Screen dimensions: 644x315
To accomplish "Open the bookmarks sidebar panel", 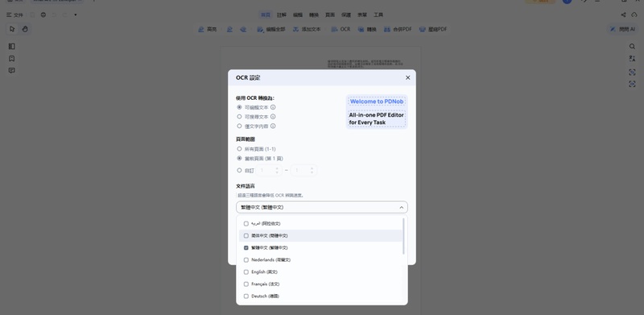I will tap(12, 58).
